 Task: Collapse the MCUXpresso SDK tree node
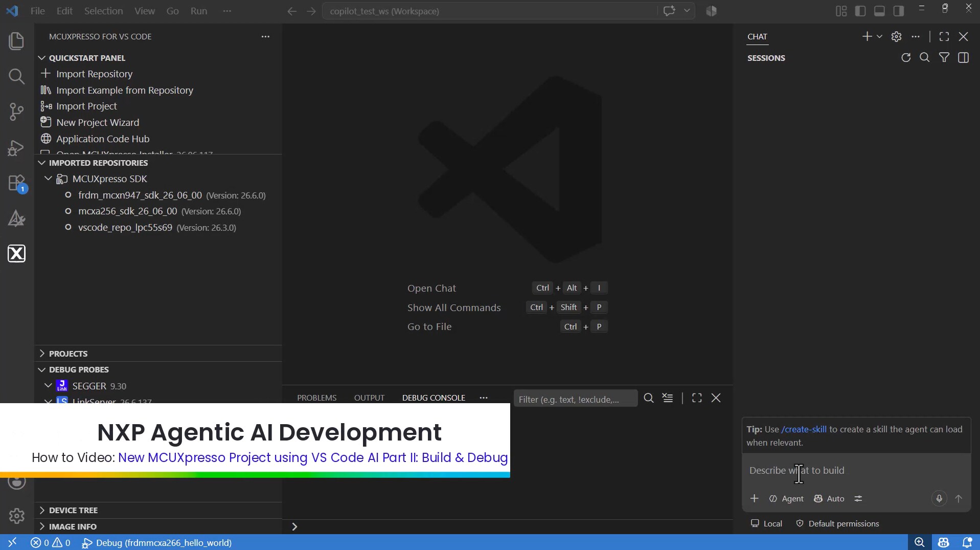[x=48, y=179]
